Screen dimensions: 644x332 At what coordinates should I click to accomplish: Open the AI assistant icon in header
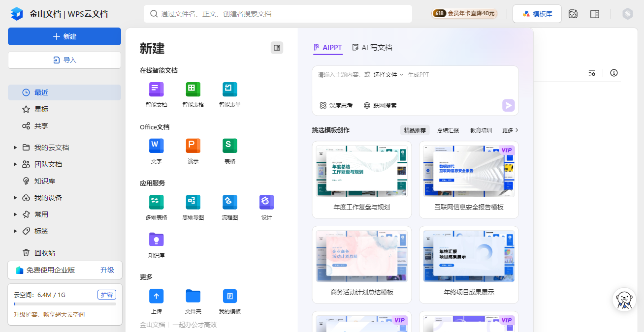click(573, 14)
